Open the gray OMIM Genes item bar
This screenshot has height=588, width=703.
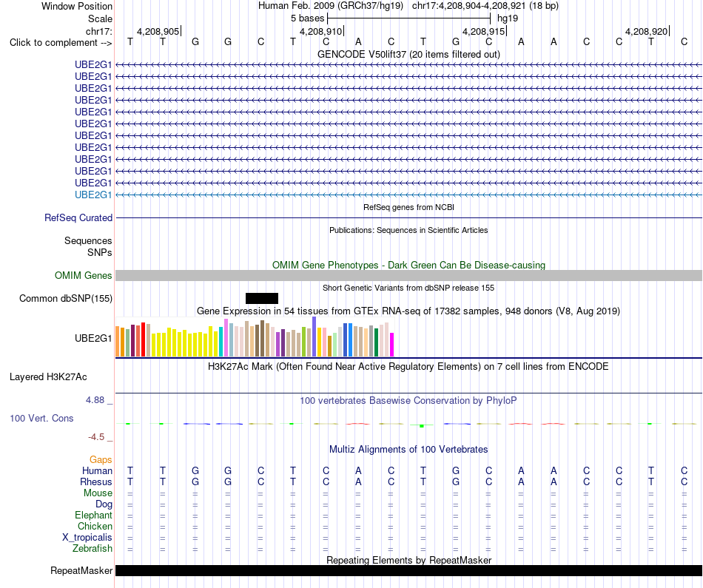pyautogui.click(x=408, y=276)
